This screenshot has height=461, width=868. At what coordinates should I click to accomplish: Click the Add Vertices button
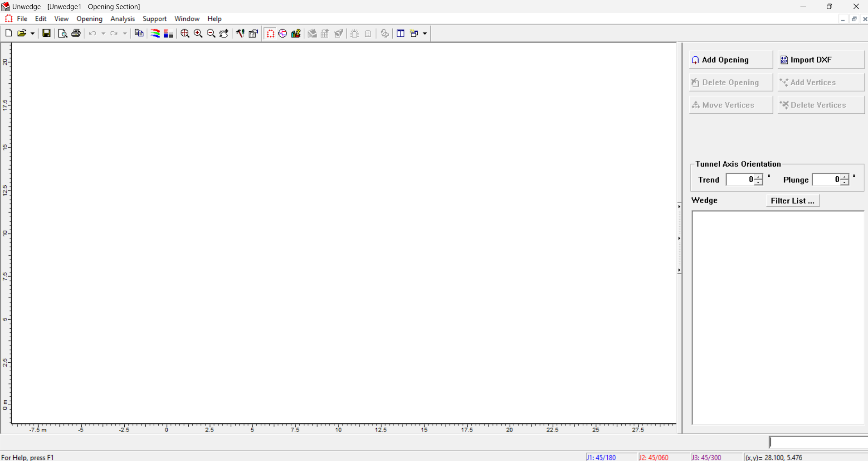821,82
